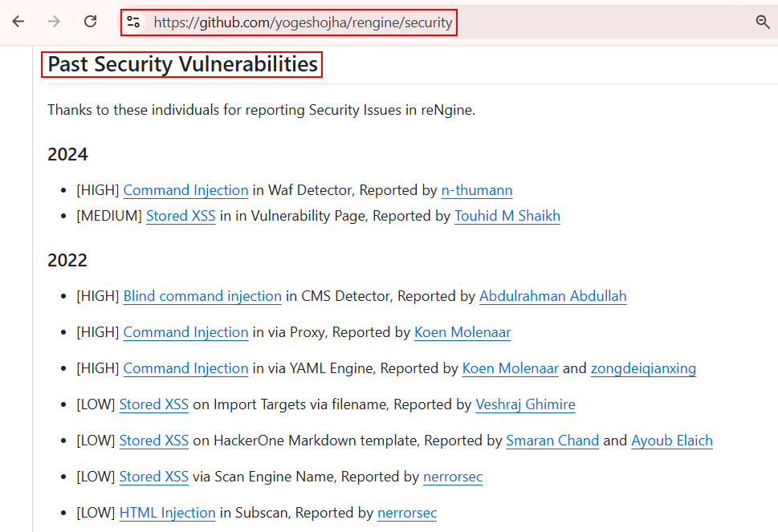Click the magnifier search icon
The image size is (778, 532).
click(763, 22)
